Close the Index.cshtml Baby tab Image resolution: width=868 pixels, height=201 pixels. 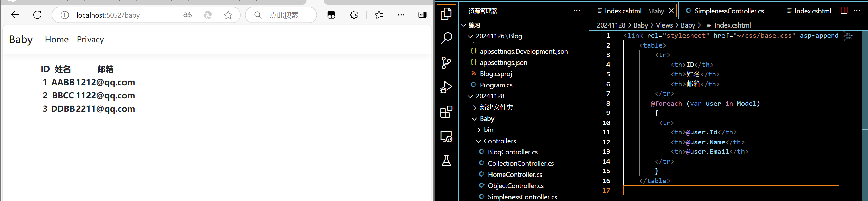(x=671, y=11)
